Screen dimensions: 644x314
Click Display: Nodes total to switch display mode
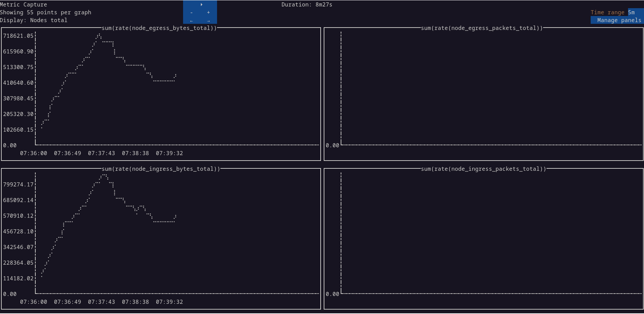(x=34, y=20)
